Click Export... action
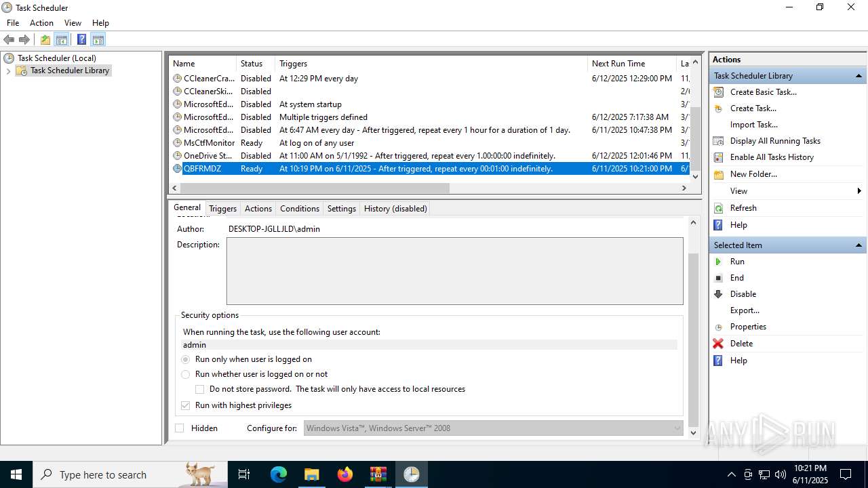Viewport: 868px width, 488px height. [745, 310]
